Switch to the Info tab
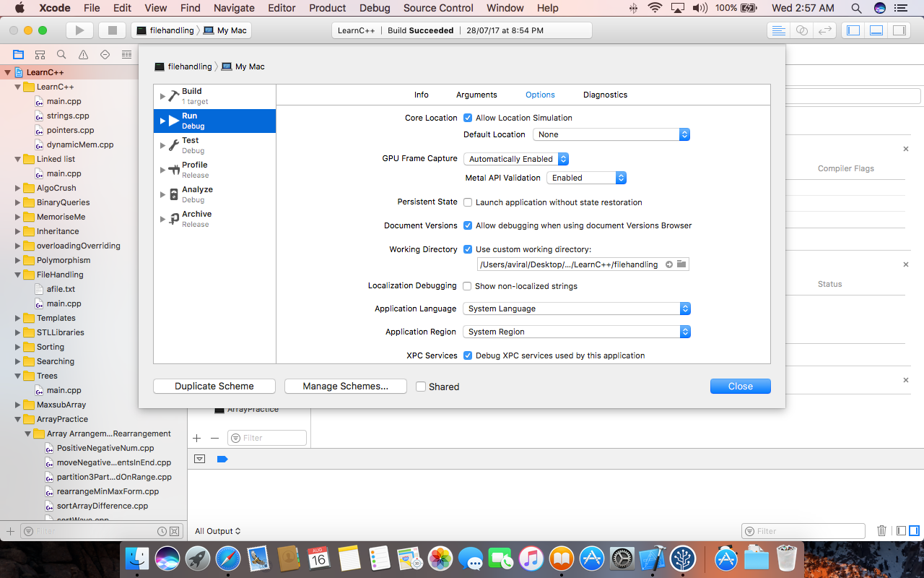 click(x=422, y=95)
